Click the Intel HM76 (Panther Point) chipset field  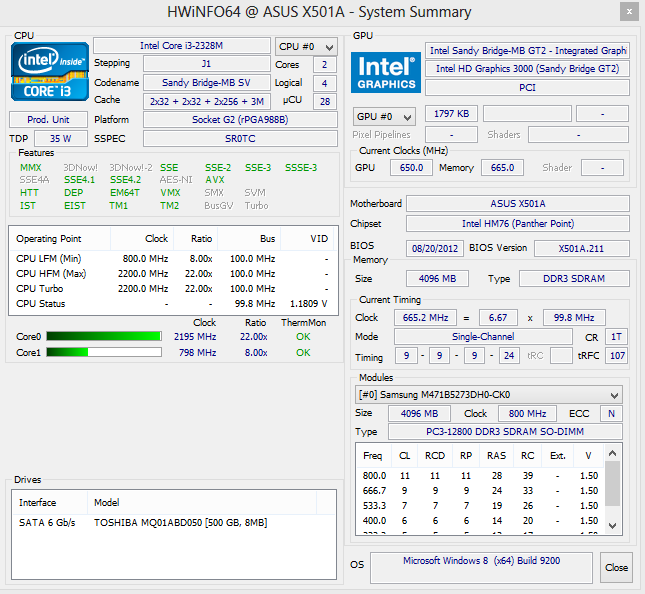coord(518,224)
